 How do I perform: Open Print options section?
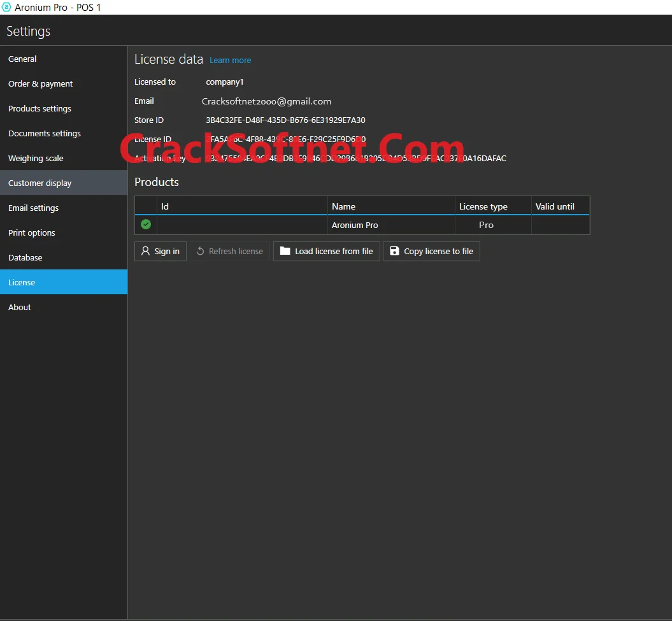click(x=64, y=232)
